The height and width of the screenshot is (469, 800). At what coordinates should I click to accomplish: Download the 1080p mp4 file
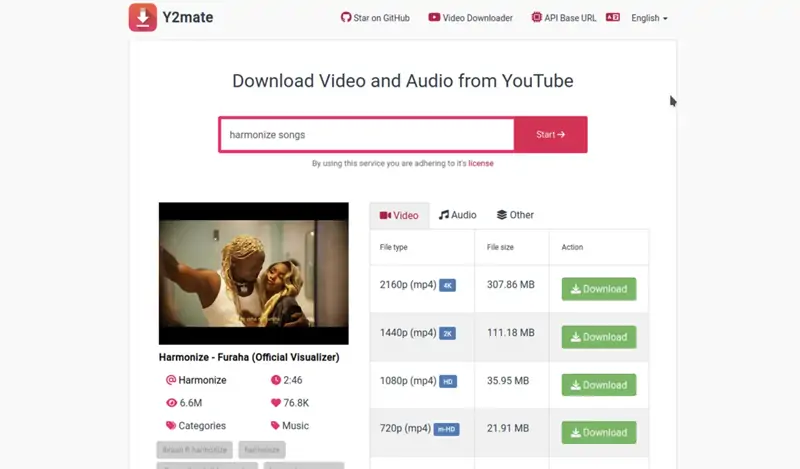coord(599,385)
